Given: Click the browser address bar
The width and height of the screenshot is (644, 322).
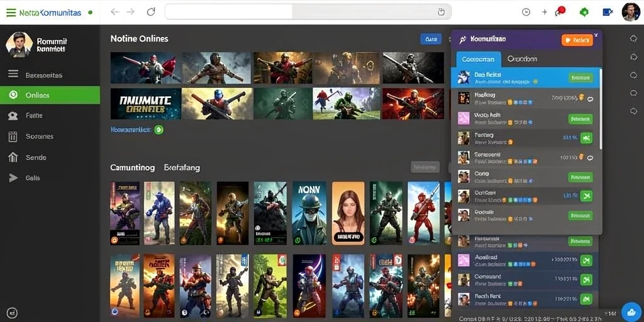Looking at the screenshot, I should (308, 12).
